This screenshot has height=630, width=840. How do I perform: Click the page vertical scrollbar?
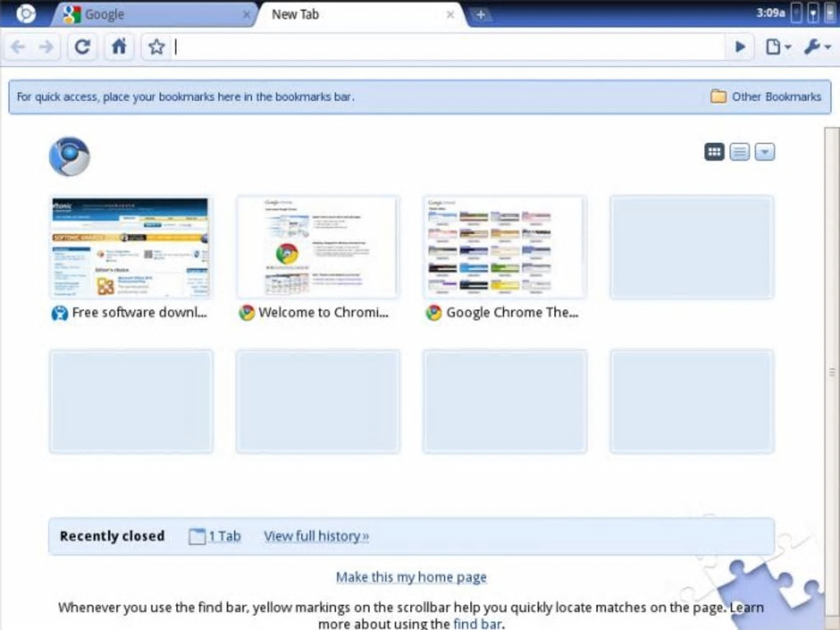click(x=832, y=371)
